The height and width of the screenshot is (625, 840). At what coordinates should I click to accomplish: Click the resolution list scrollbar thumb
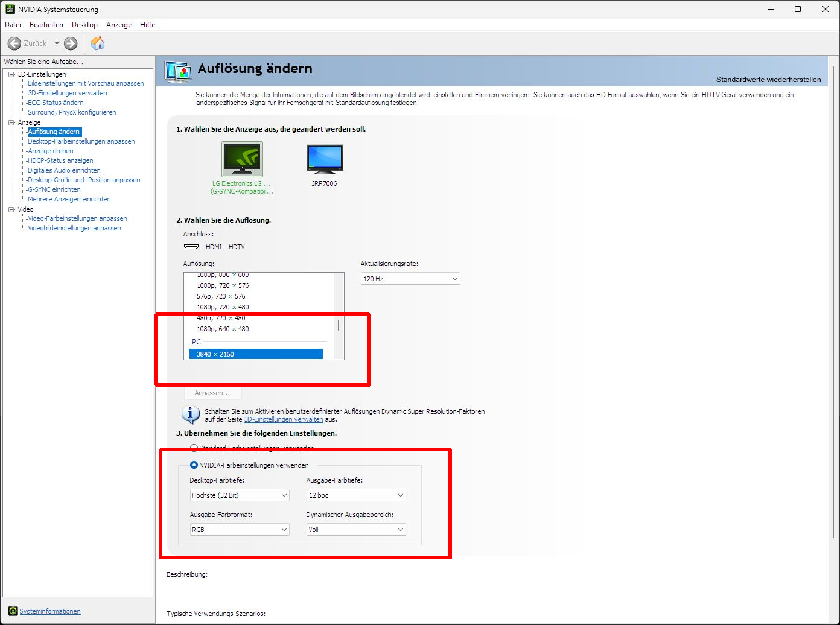339,325
